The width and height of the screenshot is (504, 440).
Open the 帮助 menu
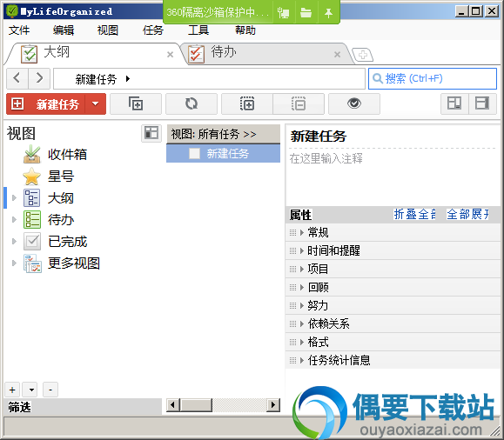point(245,30)
